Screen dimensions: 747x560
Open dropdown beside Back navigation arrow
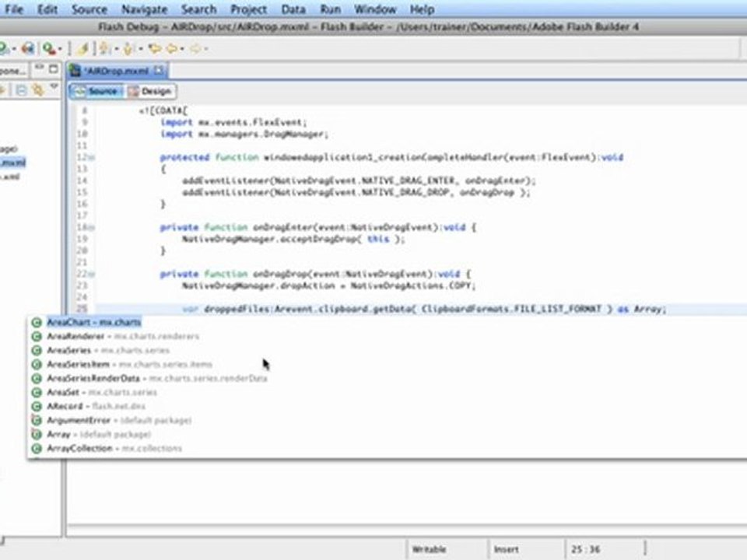coord(182,48)
